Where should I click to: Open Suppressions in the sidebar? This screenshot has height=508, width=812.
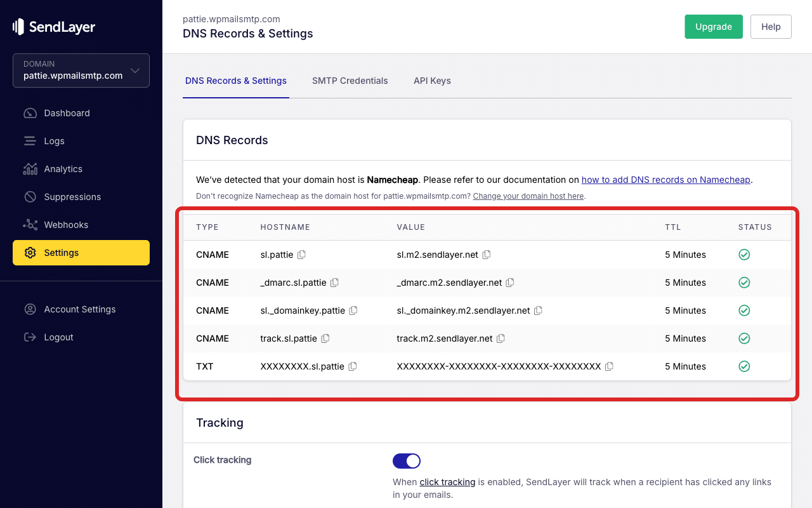[x=81, y=197]
